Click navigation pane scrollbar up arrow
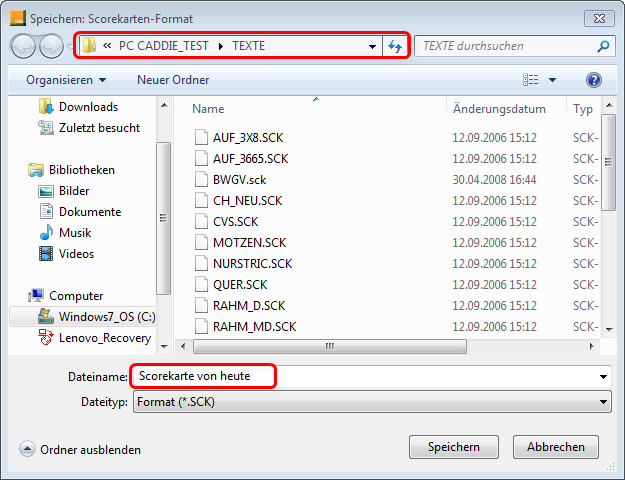 [x=164, y=106]
